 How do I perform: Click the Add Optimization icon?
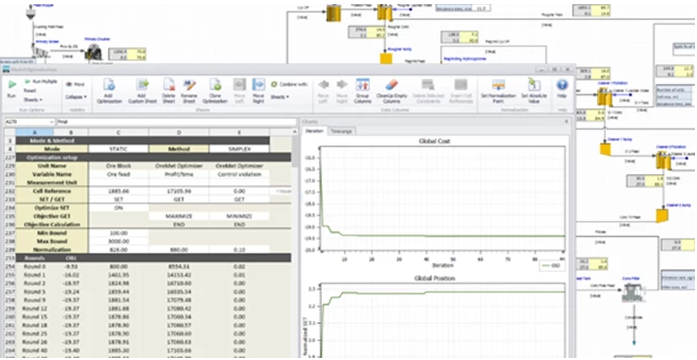pyautogui.click(x=109, y=91)
